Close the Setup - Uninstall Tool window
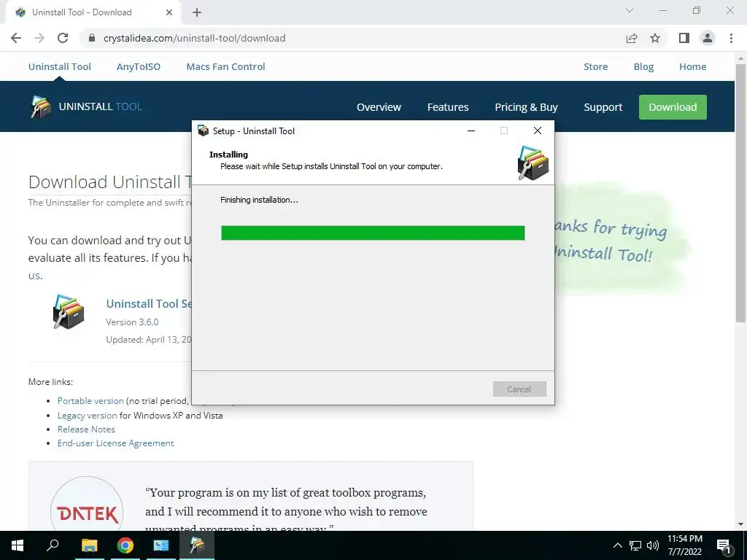747x560 pixels. (x=538, y=131)
